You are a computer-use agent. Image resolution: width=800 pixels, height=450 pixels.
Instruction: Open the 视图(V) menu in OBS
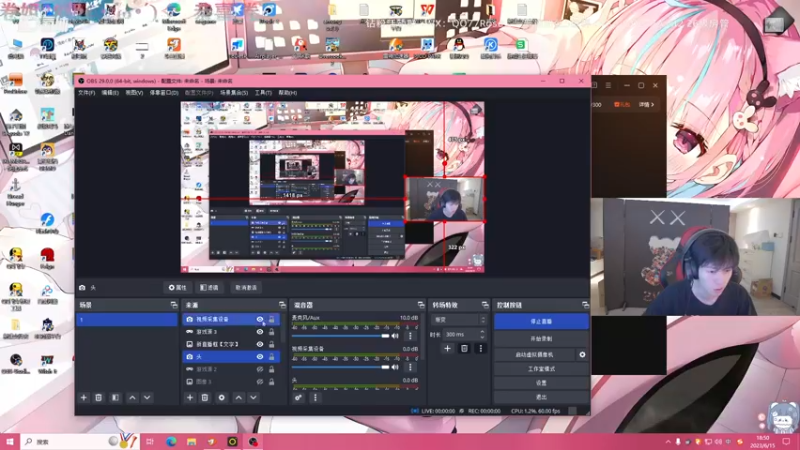coord(134,93)
